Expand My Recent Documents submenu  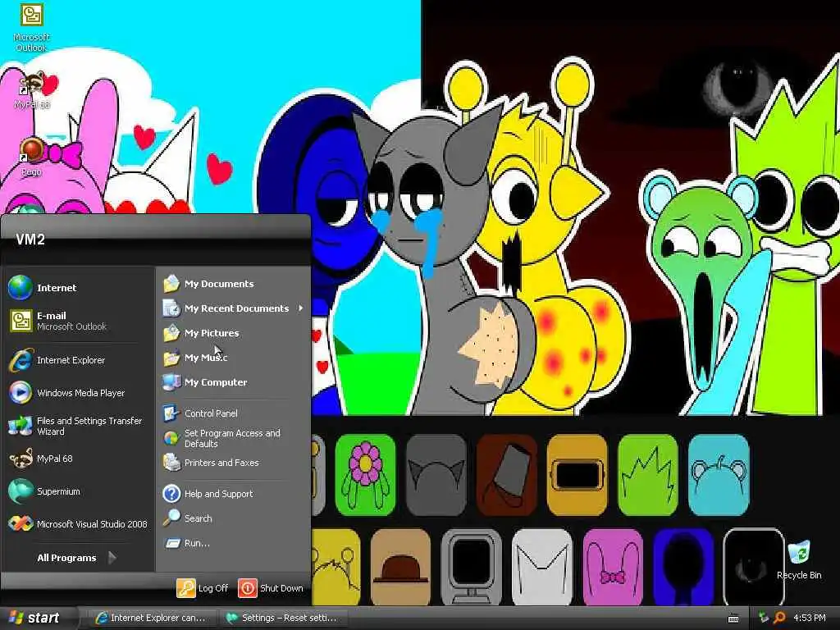234,308
